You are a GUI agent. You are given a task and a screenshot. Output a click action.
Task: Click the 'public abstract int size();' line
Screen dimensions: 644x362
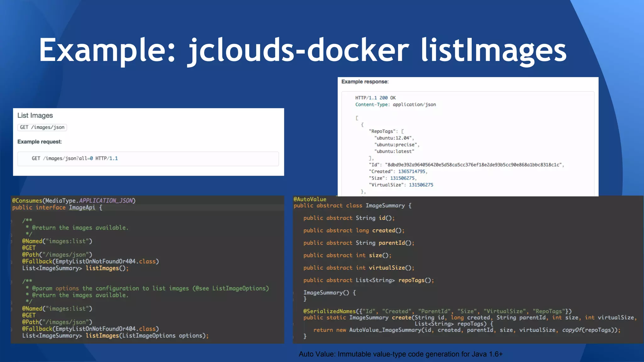[x=347, y=255]
